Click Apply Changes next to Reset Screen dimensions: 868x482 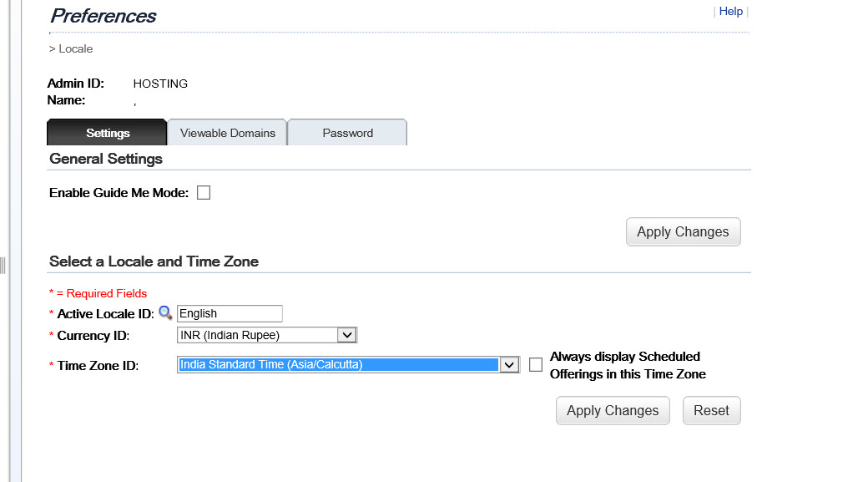[613, 410]
